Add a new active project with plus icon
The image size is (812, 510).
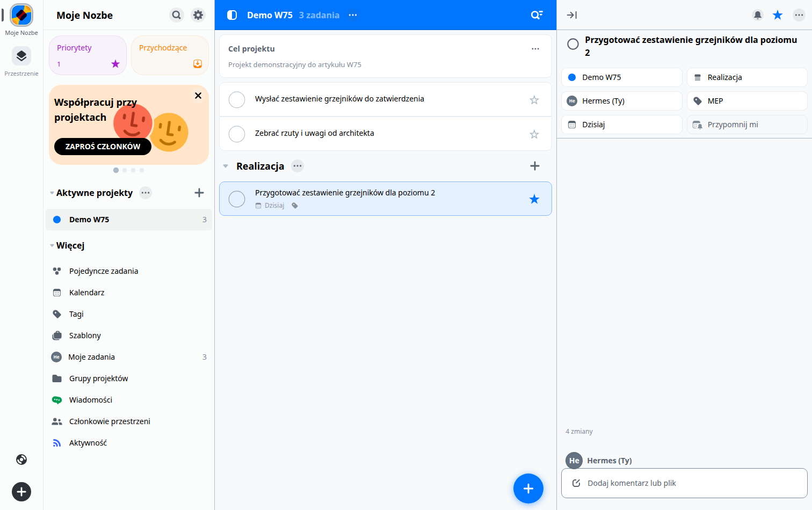(x=199, y=193)
